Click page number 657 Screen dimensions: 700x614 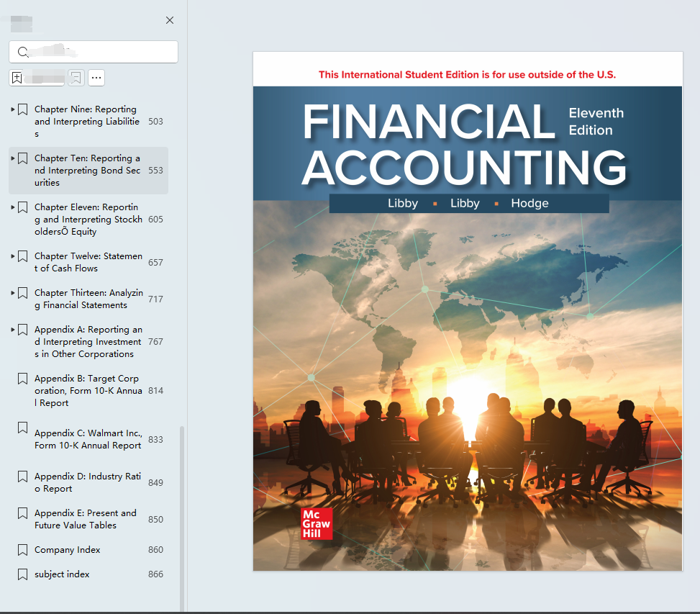(x=155, y=262)
